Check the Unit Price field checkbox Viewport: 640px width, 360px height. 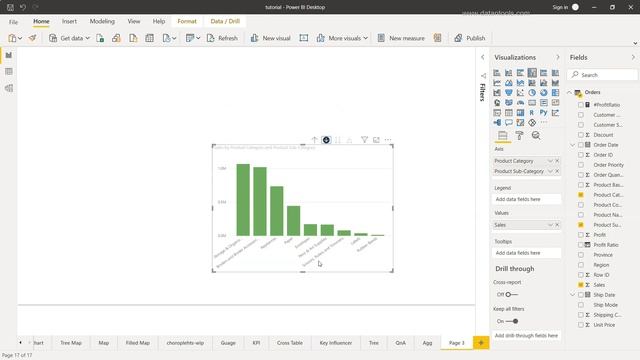580,325
